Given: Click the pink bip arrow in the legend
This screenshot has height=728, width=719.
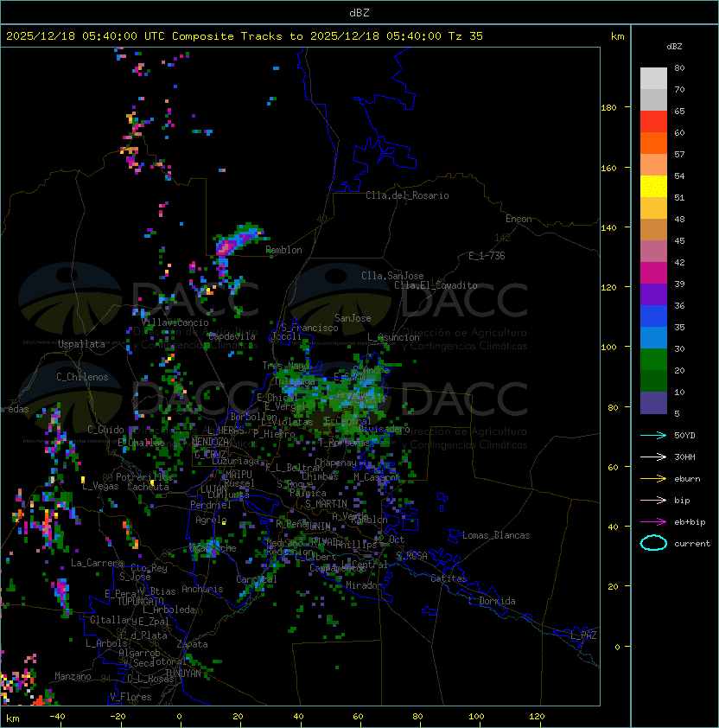Looking at the screenshot, I should pos(653,501).
